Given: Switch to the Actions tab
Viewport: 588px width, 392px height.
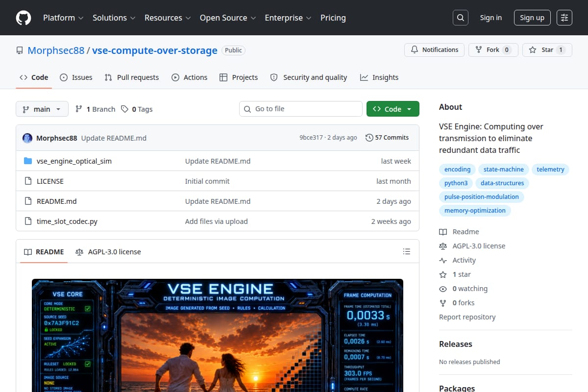Looking at the screenshot, I should [x=190, y=77].
